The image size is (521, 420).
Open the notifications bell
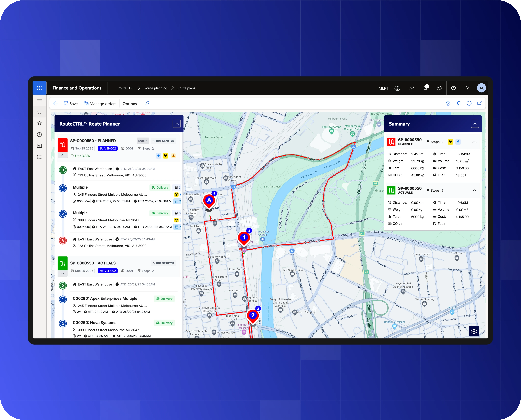pos(425,88)
